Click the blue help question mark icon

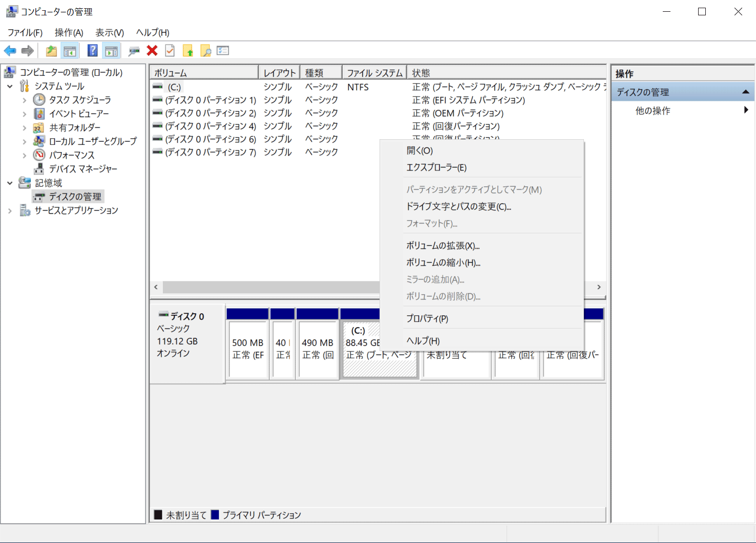tap(92, 51)
